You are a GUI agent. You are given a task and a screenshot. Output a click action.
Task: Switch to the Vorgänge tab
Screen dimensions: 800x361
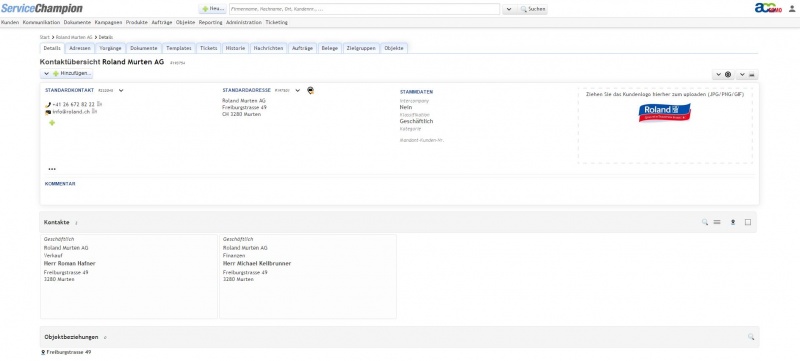click(110, 48)
